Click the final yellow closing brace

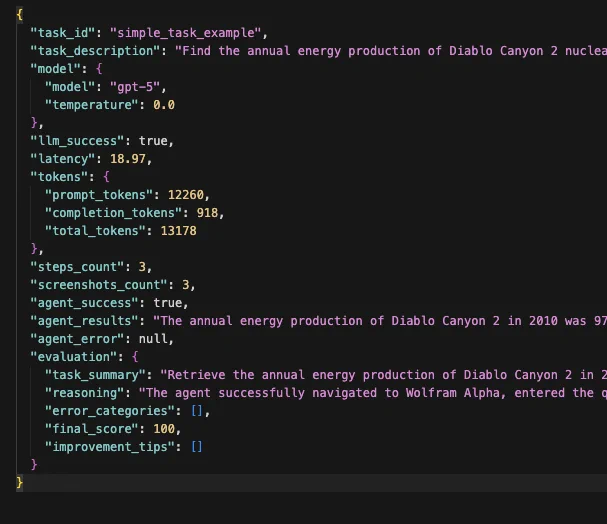coord(19,483)
